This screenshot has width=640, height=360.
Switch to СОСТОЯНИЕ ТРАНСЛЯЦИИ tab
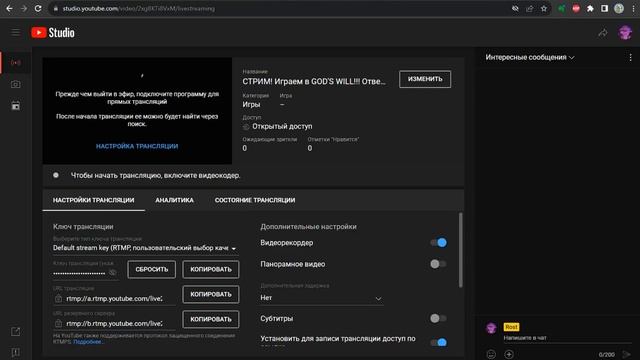(255, 200)
